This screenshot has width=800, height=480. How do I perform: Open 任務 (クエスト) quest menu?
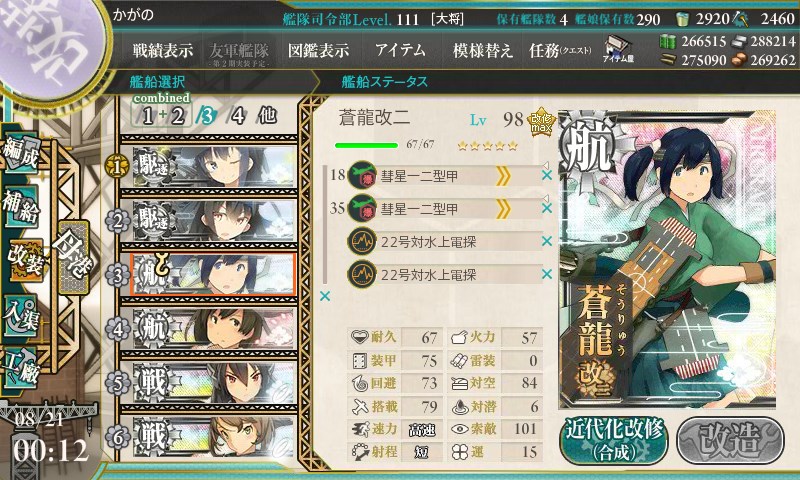pyautogui.click(x=560, y=50)
